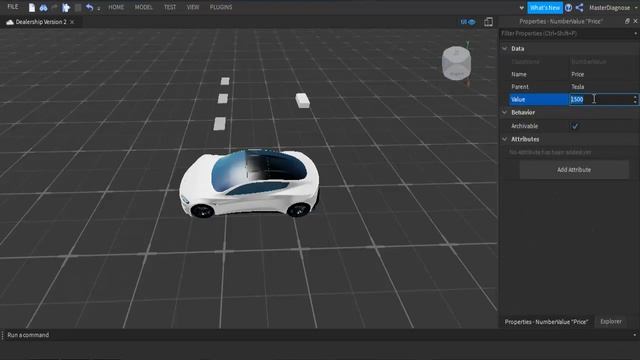The image size is (640, 360).
Task: Select the white Tesla car model
Action: [x=249, y=183]
